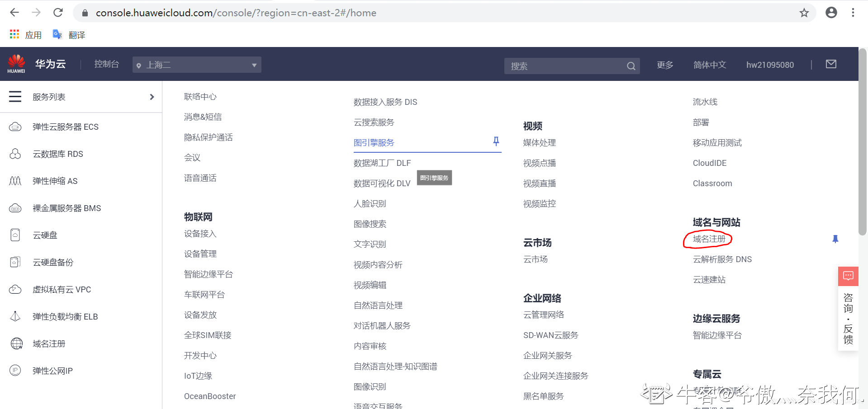Open 智能边缘平台 under 边缘云服务
868x409 pixels.
tap(717, 335)
